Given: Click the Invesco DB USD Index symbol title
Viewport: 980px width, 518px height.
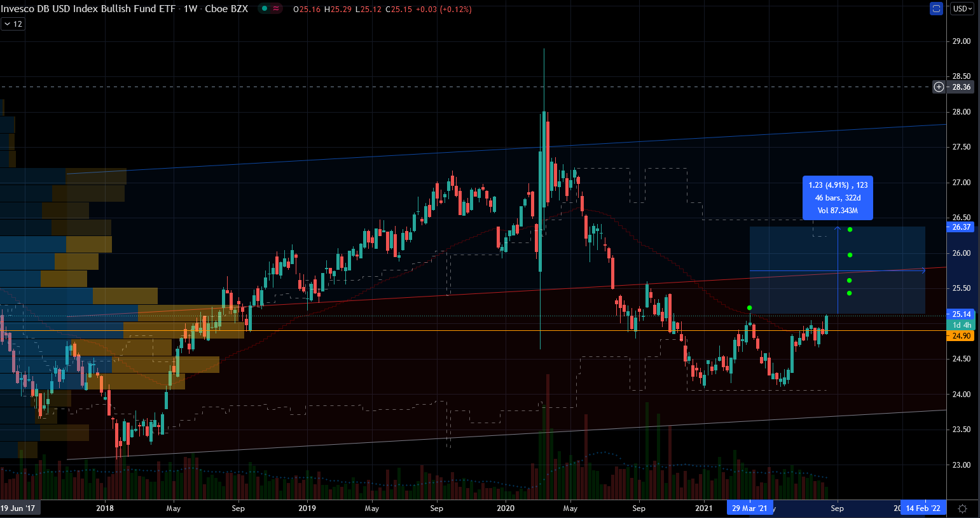Looking at the screenshot, I should [x=88, y=9].
